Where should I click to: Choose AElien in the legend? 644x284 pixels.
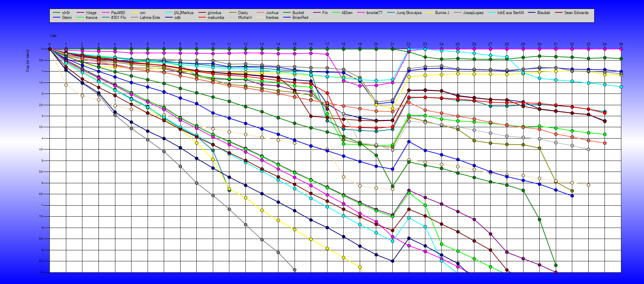(x=347, y=13)
